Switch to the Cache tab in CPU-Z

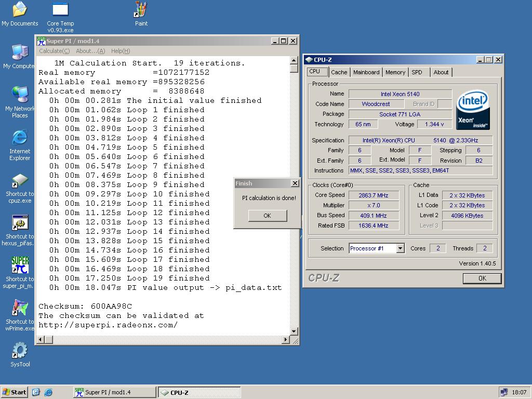tap(339, 72)
